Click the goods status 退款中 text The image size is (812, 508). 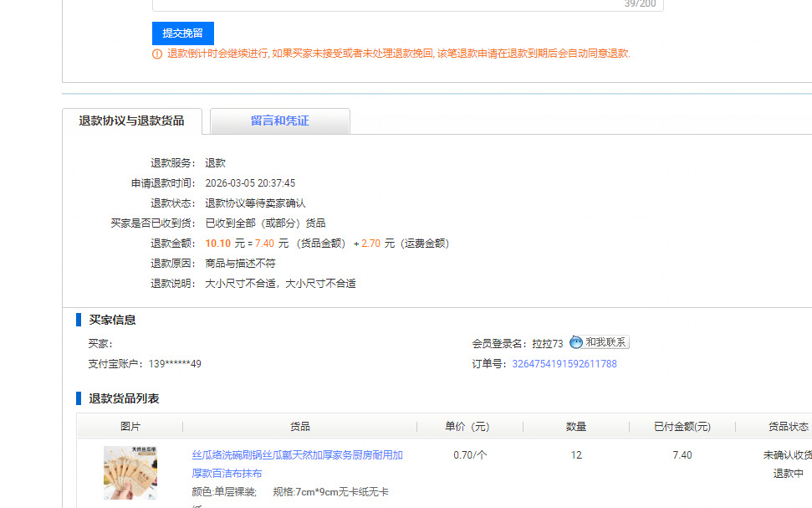[x=789, y=474]
